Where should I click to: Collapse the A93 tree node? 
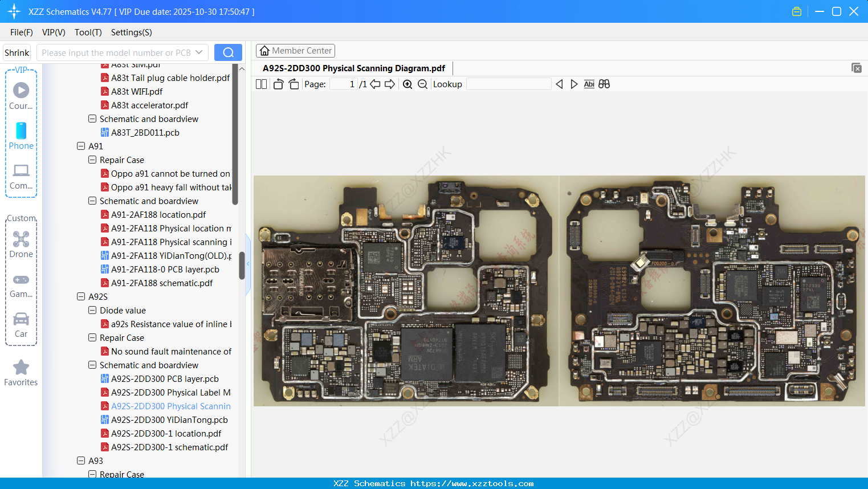click(x=80, y=461)
